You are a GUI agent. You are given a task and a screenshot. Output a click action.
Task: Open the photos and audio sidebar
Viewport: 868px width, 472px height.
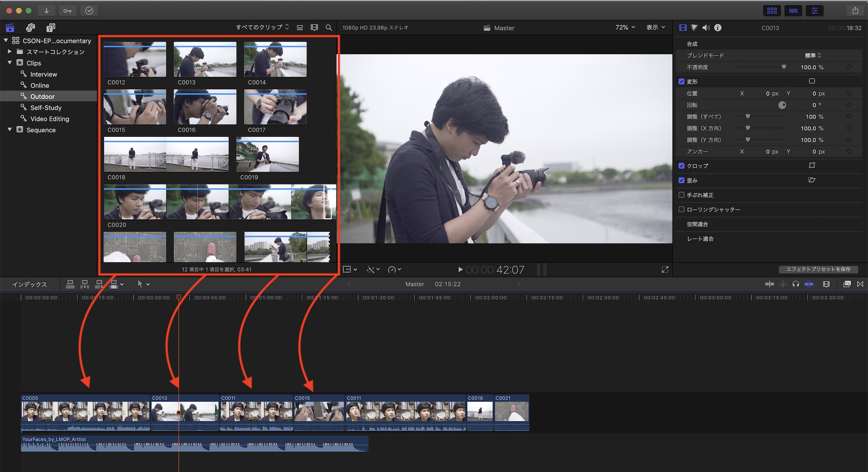[x=30, y=27]
